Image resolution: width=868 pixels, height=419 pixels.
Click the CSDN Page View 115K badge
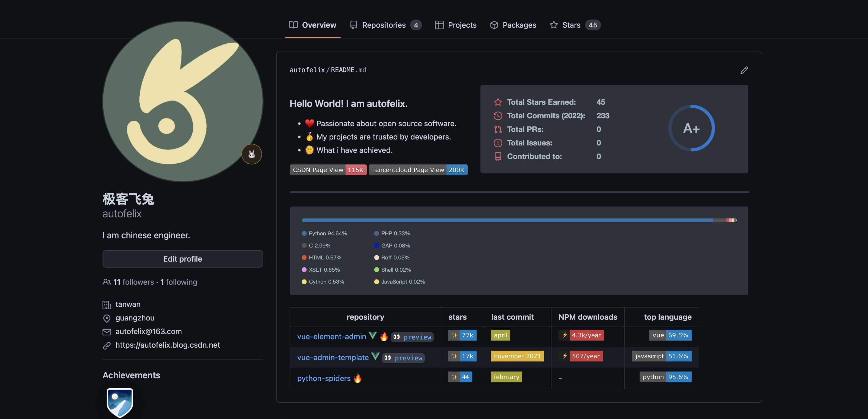coord(328,170)
